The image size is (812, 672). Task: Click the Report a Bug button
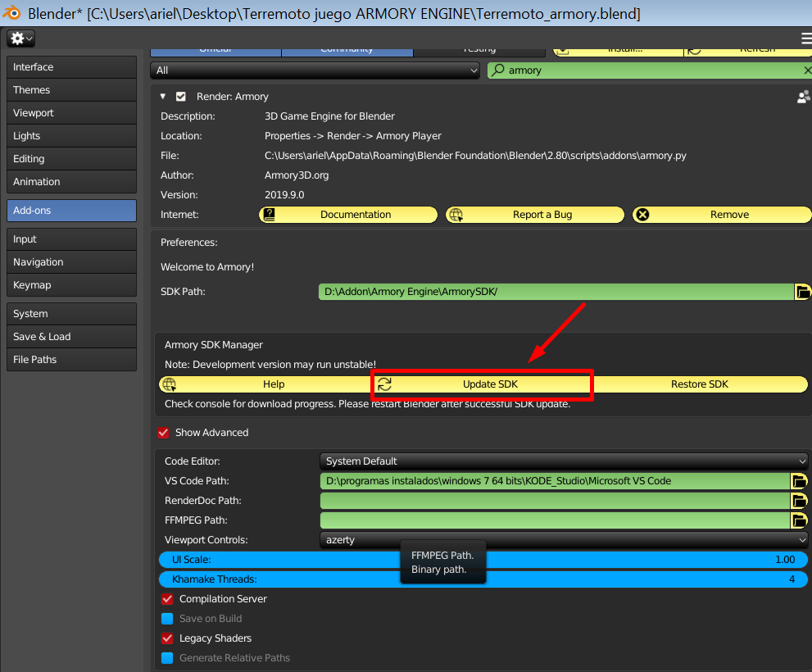tap(535, 215)
